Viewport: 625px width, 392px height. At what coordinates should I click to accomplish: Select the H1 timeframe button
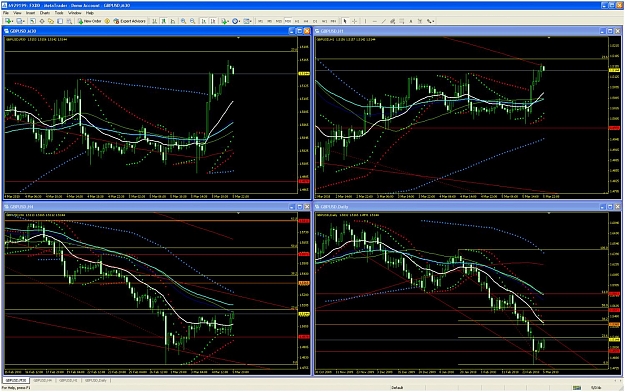(297, 21)
